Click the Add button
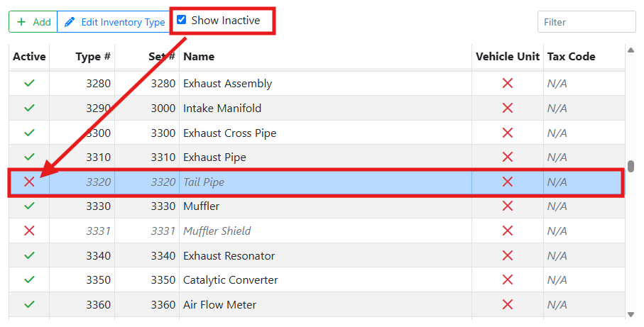 33,22
